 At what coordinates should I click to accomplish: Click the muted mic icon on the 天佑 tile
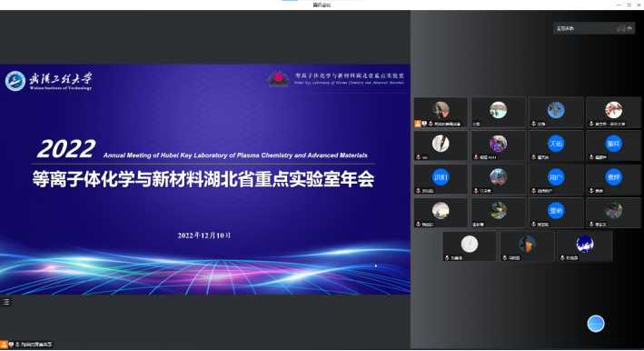tap(533, 157)
